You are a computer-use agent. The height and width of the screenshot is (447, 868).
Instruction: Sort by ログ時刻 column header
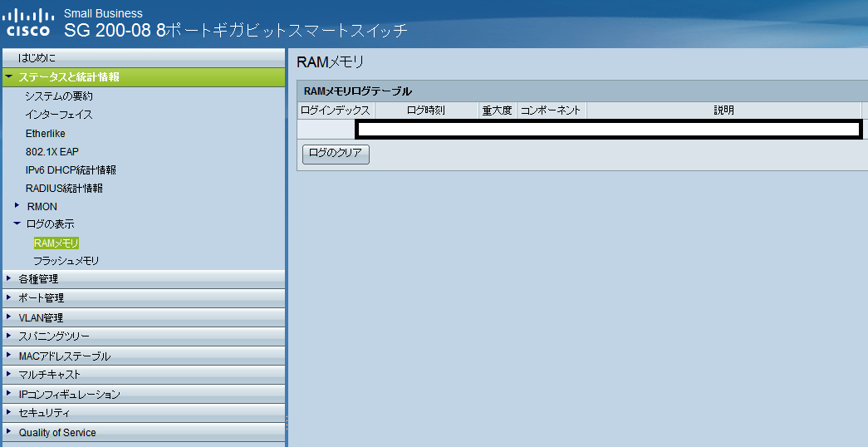click(x=426, y=111)
